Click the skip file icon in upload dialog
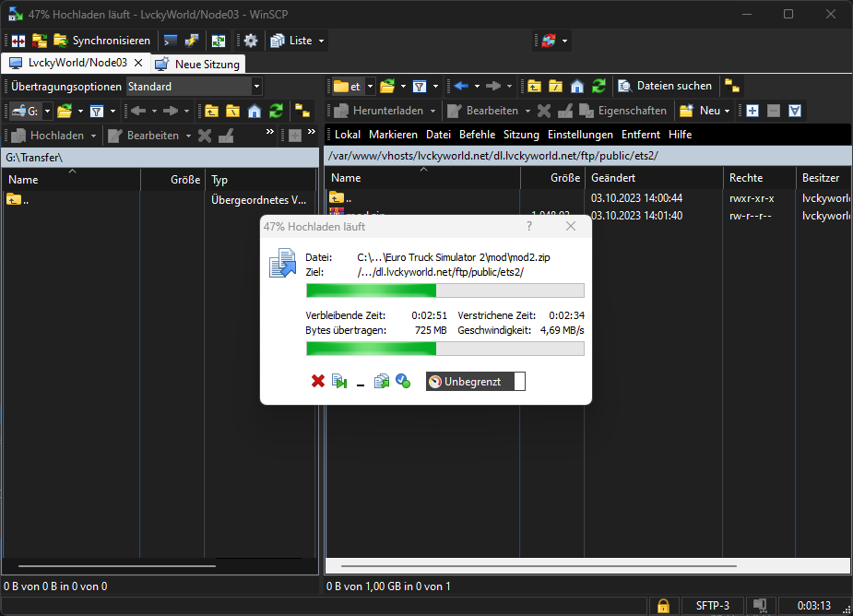 click(x=339, y=381)
